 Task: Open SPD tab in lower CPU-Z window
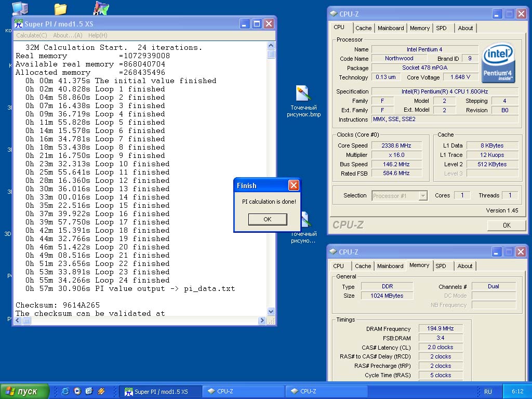pyautogui.click(x=441, y=266)
